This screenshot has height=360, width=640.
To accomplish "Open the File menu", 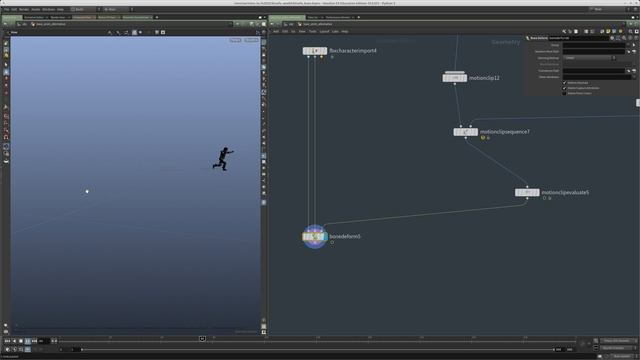I will coord(6,9).
